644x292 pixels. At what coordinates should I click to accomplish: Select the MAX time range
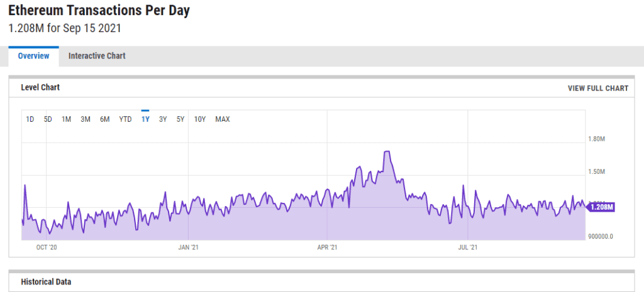tap(223, 119)
